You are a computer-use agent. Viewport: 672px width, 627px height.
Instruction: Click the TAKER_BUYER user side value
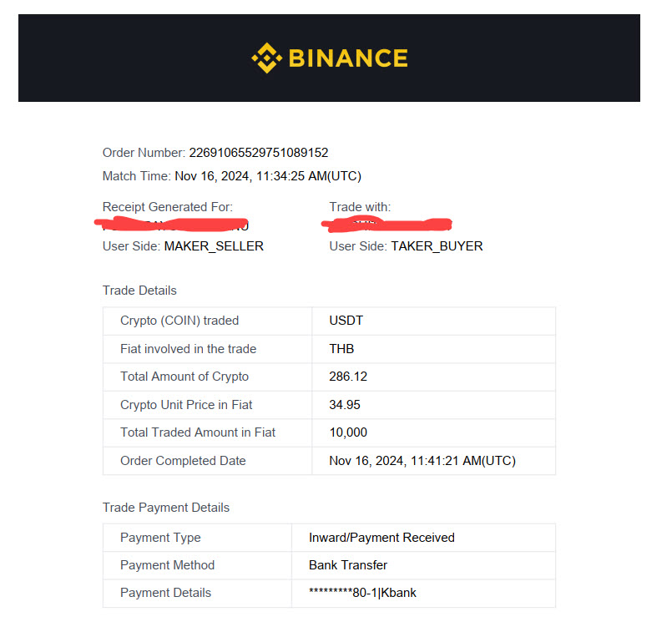pyautogui.click(x=437, y=246)
